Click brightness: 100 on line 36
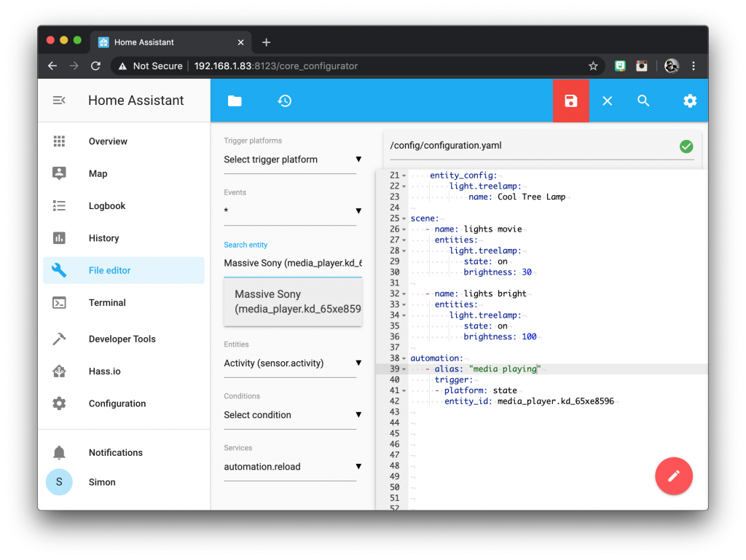The image size is (746, 560). 500,336
